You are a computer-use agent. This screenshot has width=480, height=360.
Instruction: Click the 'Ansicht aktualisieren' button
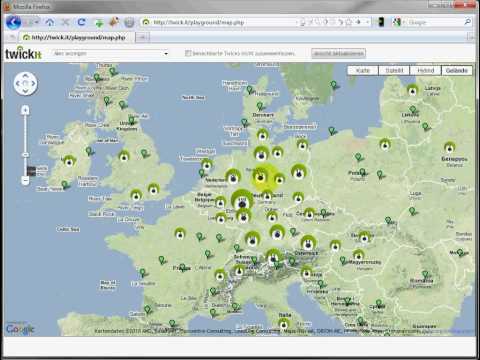338,53
